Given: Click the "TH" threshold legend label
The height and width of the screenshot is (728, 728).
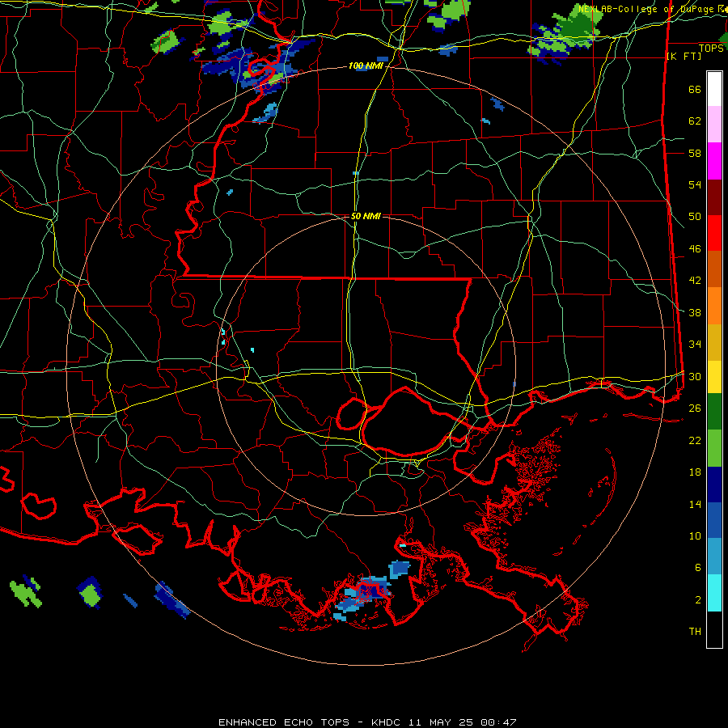Looking at the screenshot, I should [695, 632].
